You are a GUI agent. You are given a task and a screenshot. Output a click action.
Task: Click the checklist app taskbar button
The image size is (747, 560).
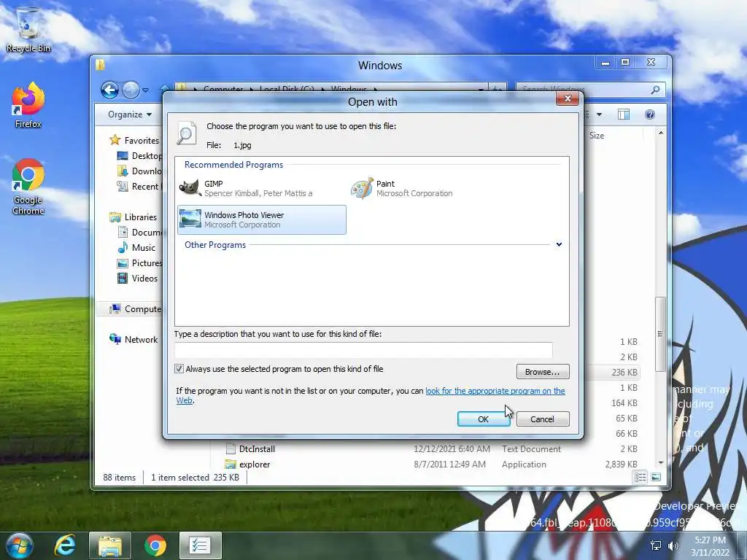pos(200,545)
